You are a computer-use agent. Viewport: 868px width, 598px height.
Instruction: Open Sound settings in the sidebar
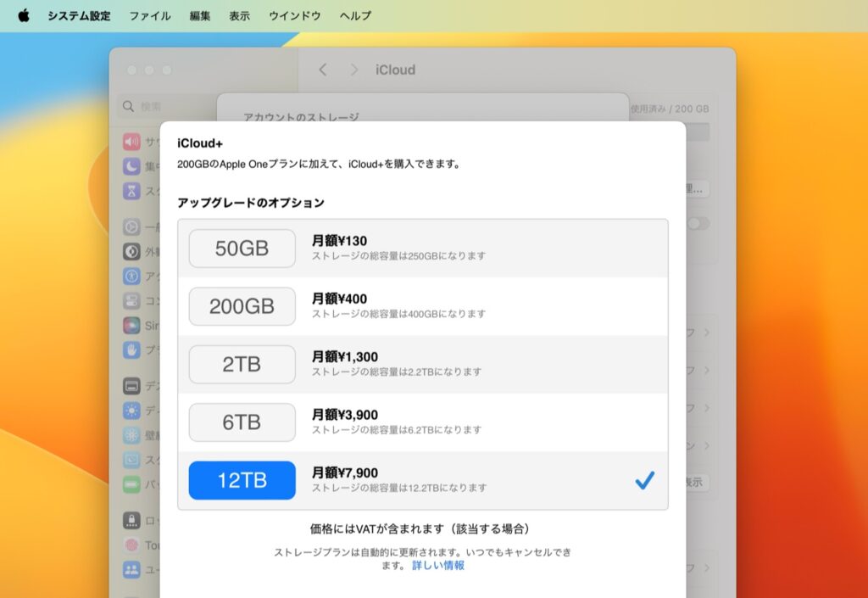(131, 142)
